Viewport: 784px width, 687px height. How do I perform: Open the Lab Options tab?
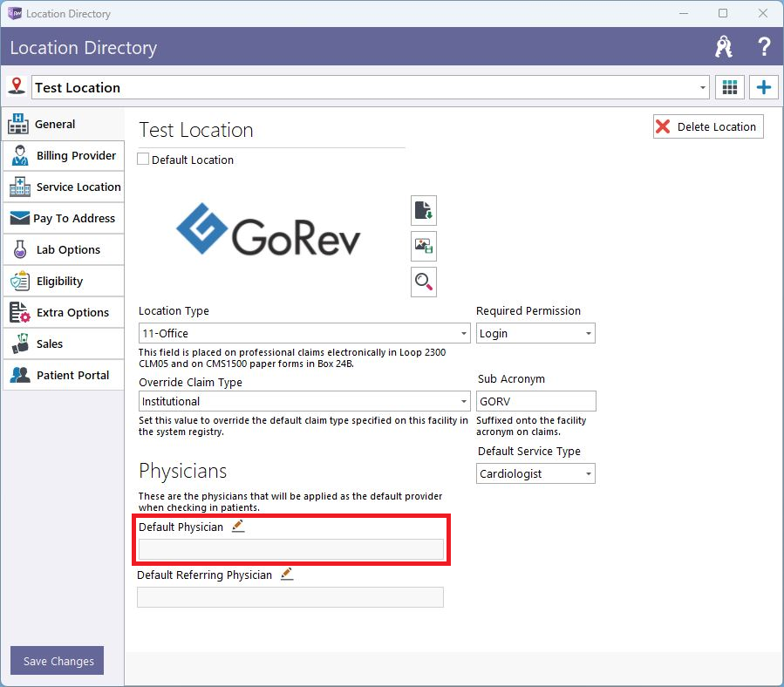point(64,249)
